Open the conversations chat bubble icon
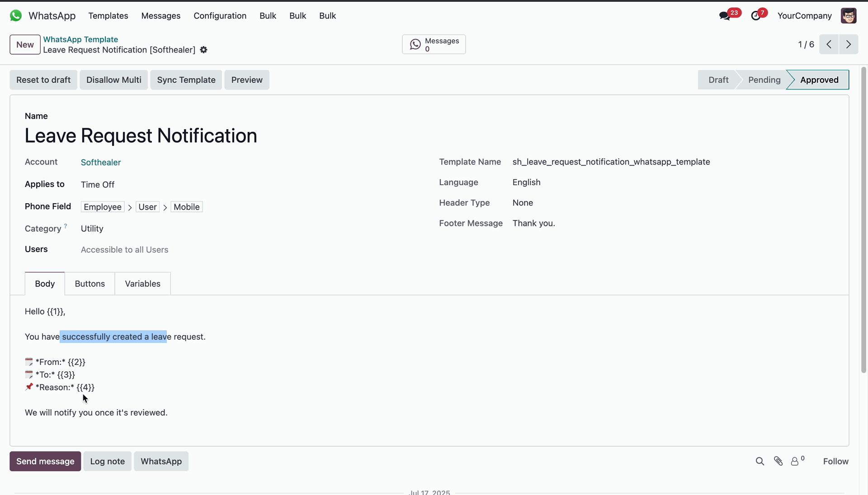868x495 pixels. point(725,16)
